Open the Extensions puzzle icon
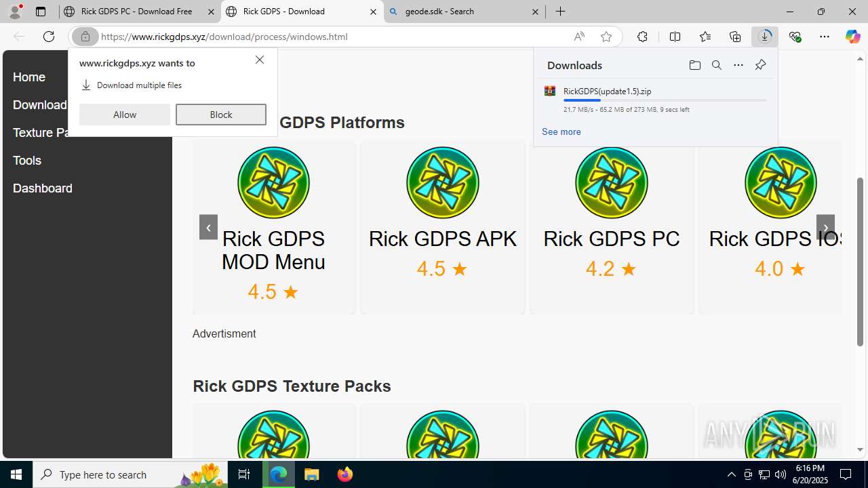The image size is (868, 488). 642,37
